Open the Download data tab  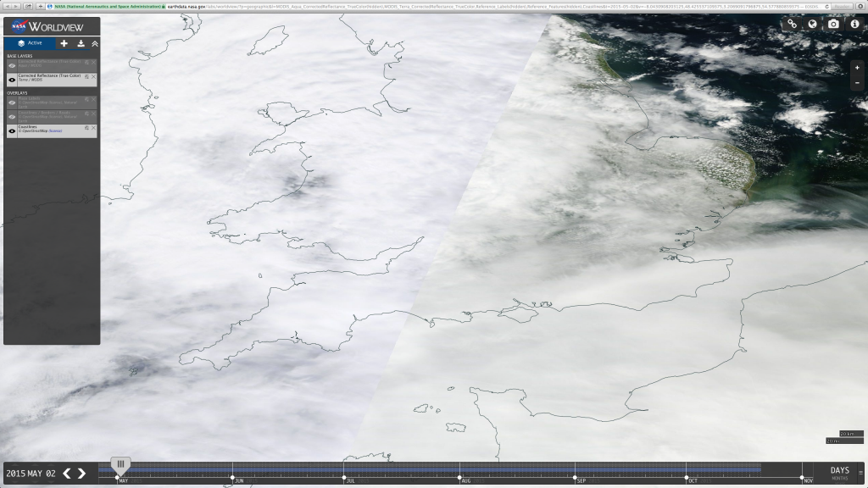coord(81,43)
